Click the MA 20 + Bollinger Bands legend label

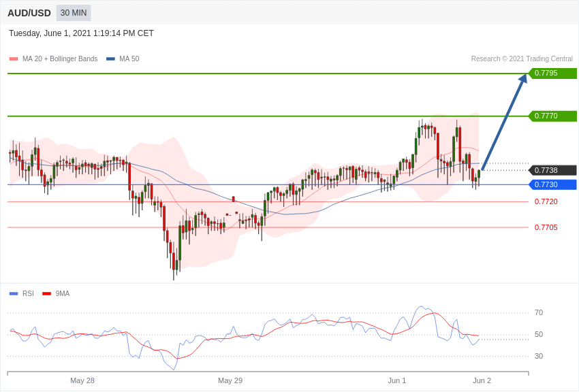coord(60,59)
